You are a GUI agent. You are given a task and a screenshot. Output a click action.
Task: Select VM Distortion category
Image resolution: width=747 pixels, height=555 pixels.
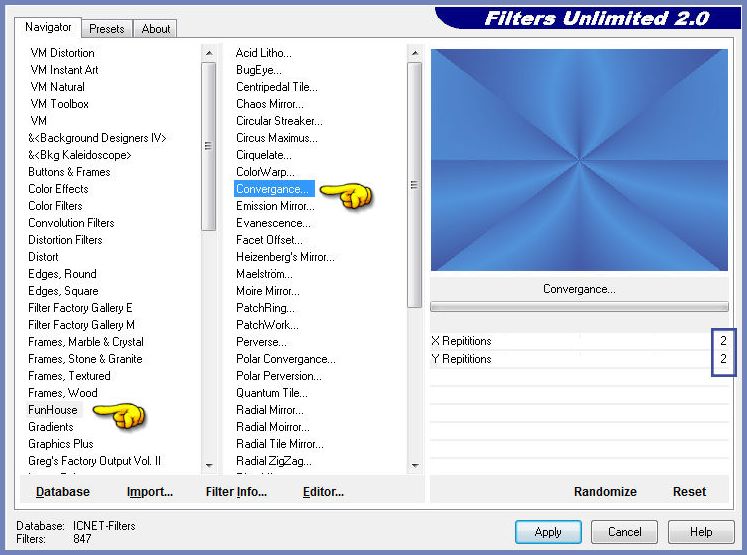pos(62,53)
